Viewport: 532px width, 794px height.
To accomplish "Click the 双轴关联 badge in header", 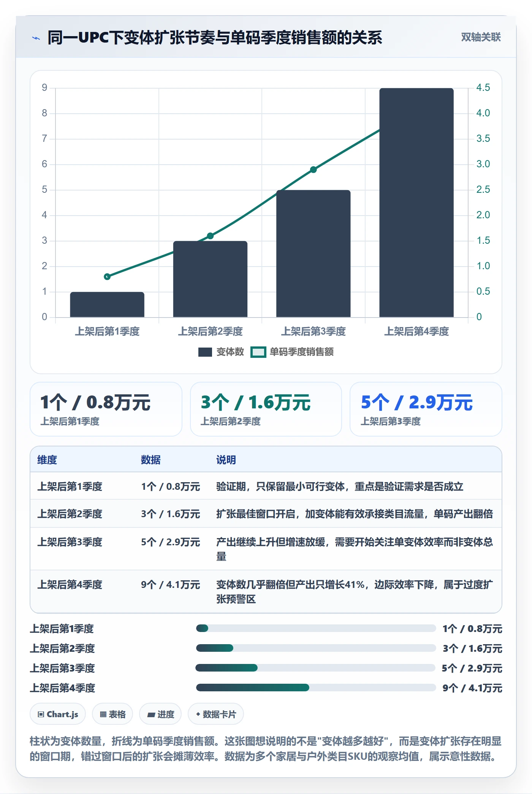I will (x=481, y=37).
